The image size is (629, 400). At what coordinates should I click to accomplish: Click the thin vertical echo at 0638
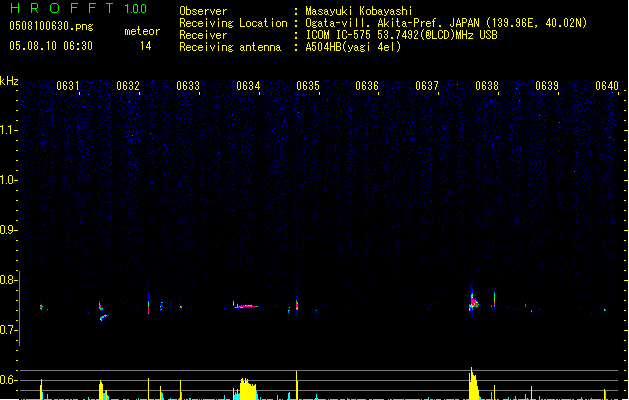[x=494, y=299]
